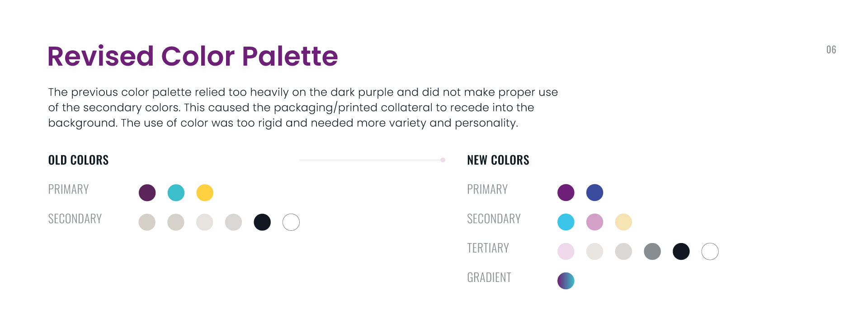Click the white outlined tertiary swatch
Screen dimensions: 868x334
point(710,251)
